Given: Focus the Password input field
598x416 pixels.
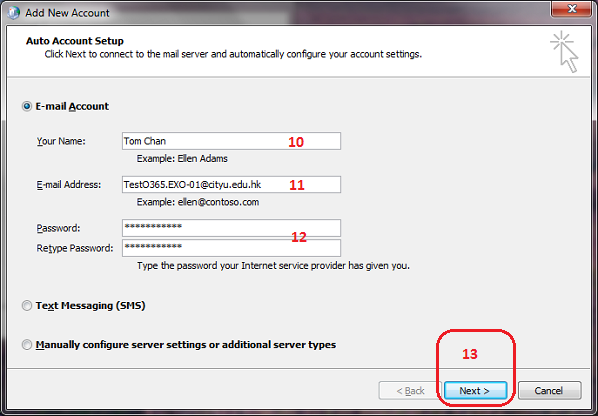Looking at the screenshot, I should tap(231, 228).
